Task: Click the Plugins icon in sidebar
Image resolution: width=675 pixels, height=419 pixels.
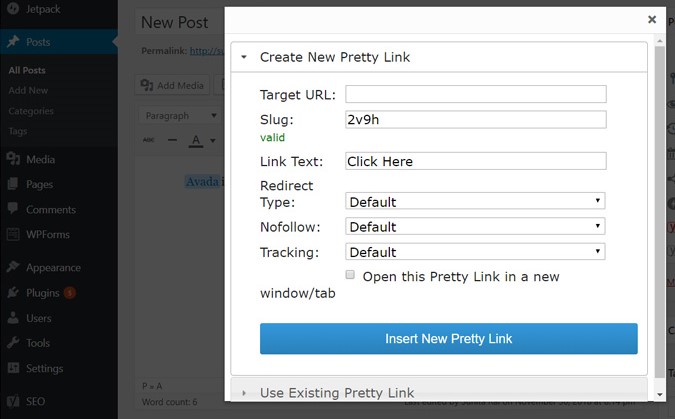Action: (x=12, y=293)
